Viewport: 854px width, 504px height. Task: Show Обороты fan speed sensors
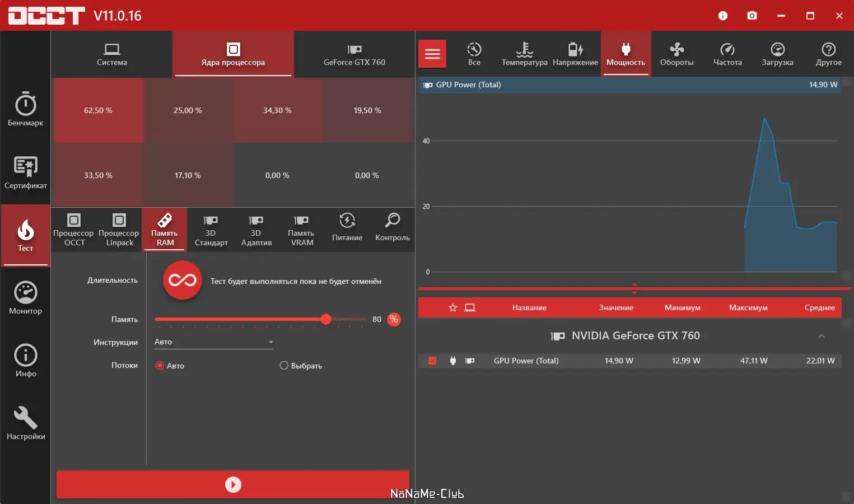pos(677,54)
